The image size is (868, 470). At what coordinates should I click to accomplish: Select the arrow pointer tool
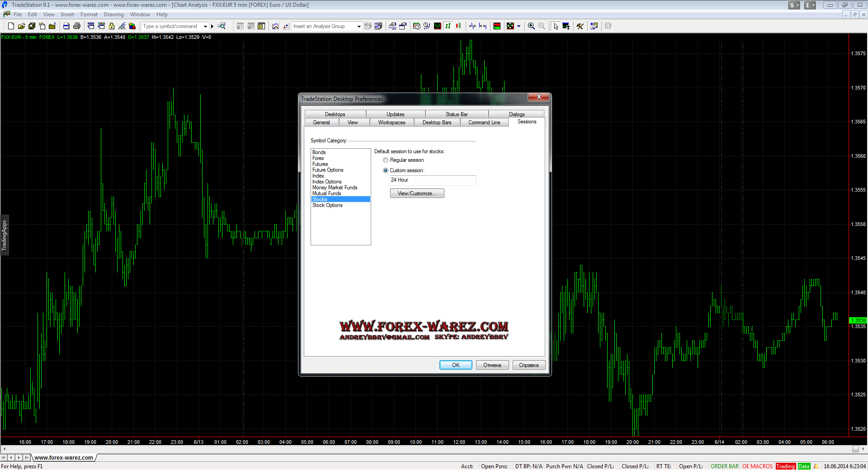(556, 26)
